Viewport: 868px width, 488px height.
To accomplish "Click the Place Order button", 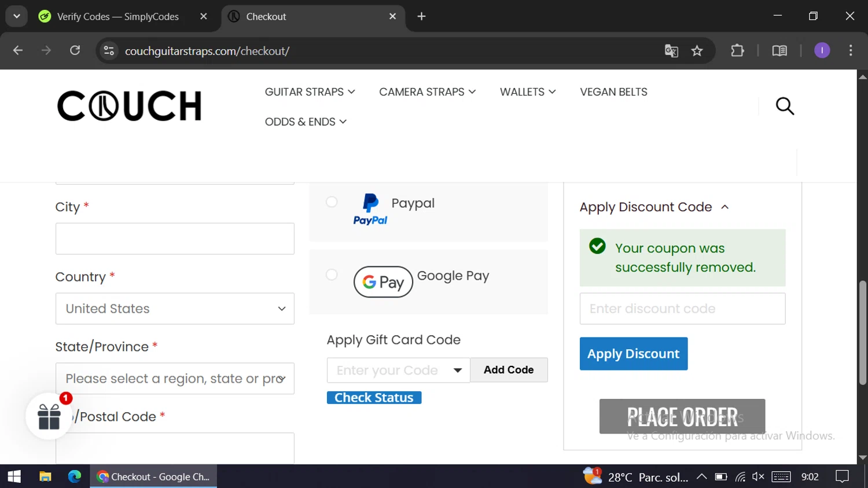I will (x=682, y=416).
